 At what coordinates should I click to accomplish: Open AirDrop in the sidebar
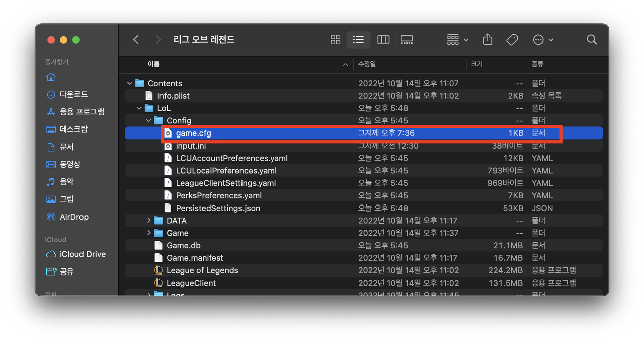point(67,217)
